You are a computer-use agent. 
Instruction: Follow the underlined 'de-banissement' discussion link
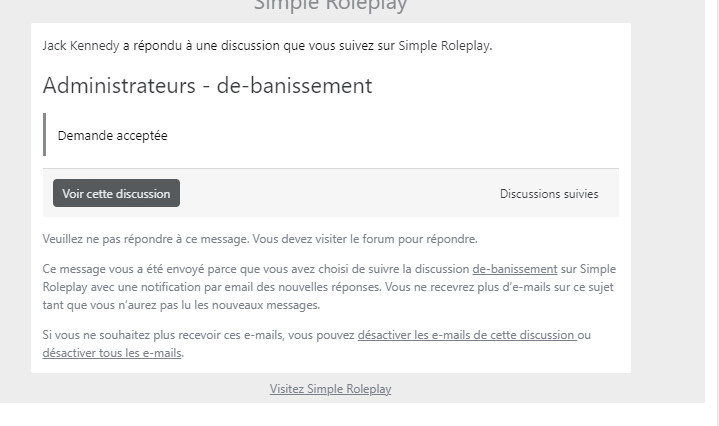[514, 269]
